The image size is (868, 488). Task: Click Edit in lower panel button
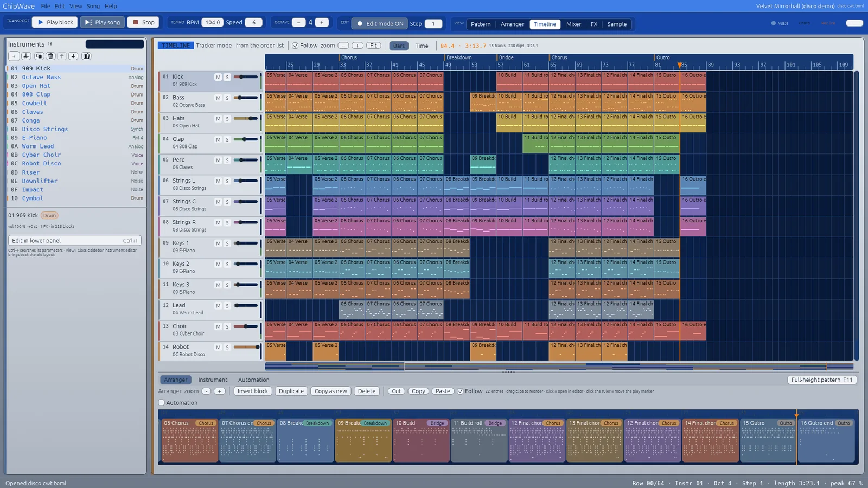point(75,240)
